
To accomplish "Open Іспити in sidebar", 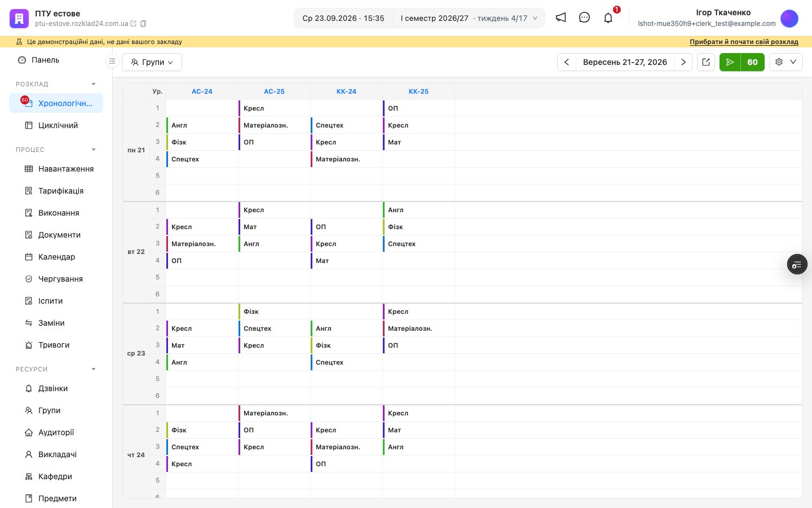I will (56, 301).
